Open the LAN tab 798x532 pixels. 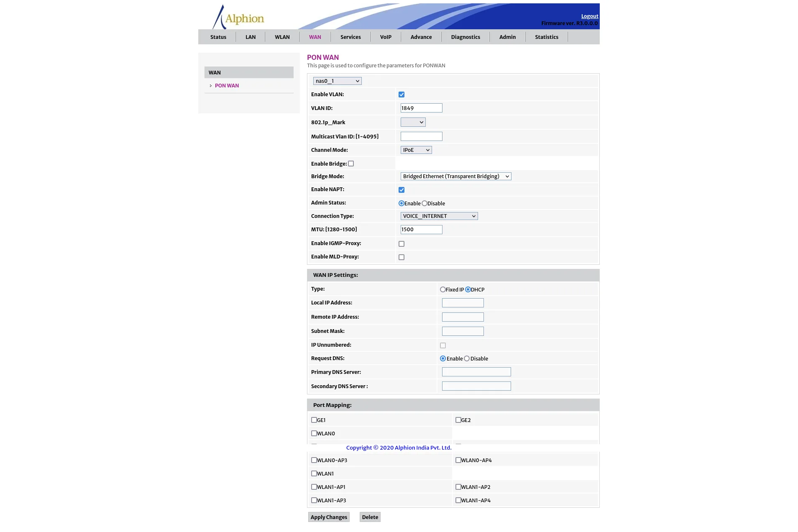pyautogui.click(x=250, y=37)
